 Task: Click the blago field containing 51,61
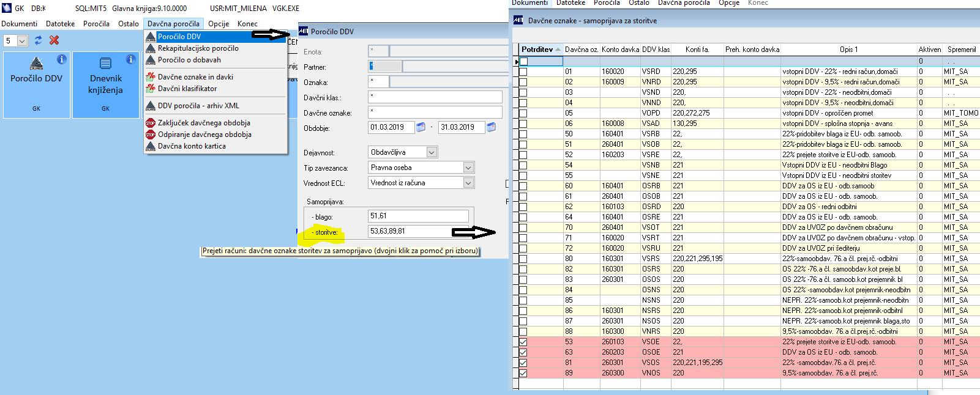coord(419,216)
